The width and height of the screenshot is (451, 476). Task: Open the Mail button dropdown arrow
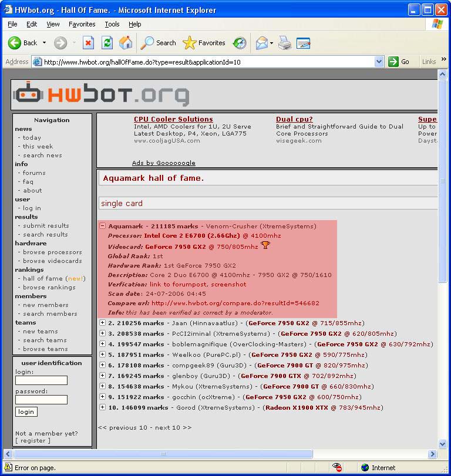(271, 43)
